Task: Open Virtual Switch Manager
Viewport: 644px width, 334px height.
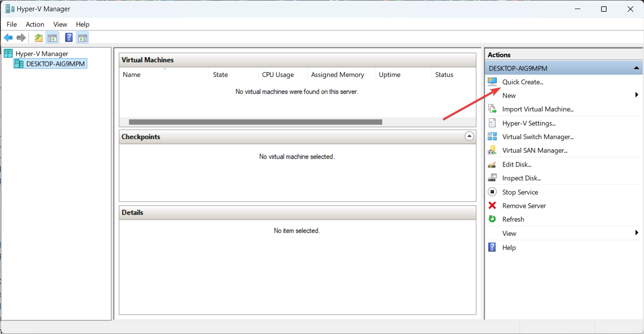Action: click(538, 136)
